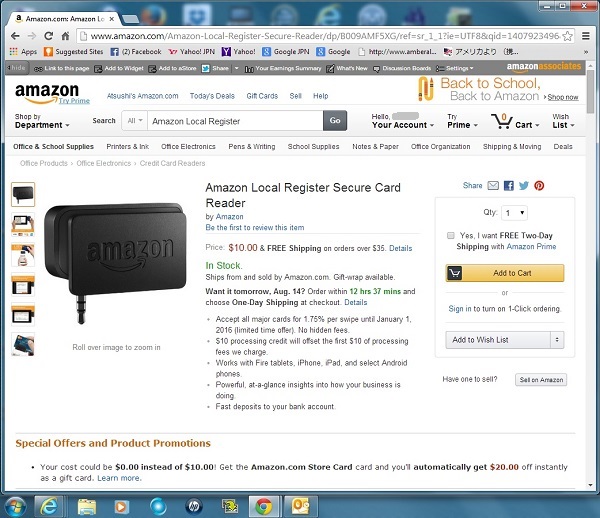600x518 pixels.
Task: Pin product with Pinterest icon
Action: pyautogui.click(x=539, y=186)
